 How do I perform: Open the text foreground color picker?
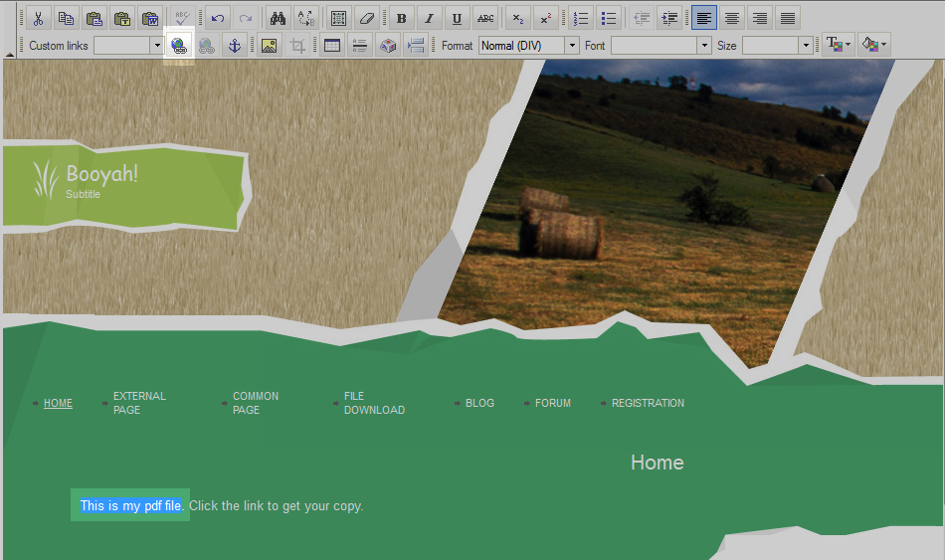(x=837, y=46)
